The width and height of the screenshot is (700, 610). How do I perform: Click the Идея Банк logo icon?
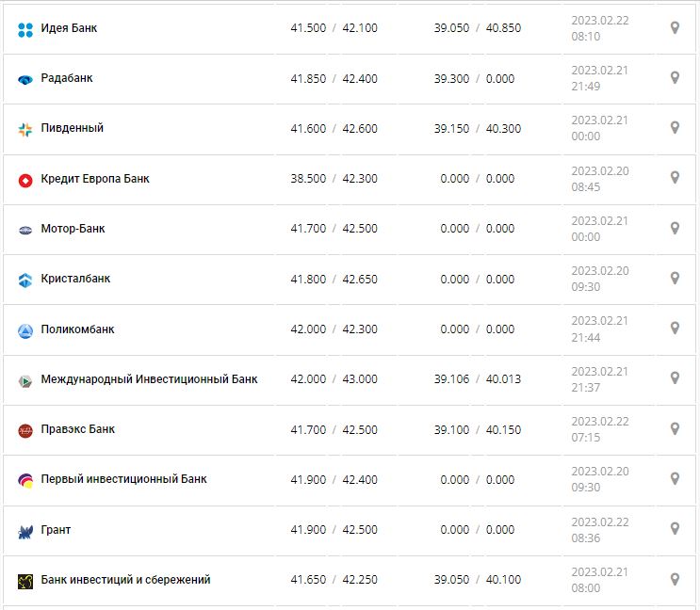(25, 29)
